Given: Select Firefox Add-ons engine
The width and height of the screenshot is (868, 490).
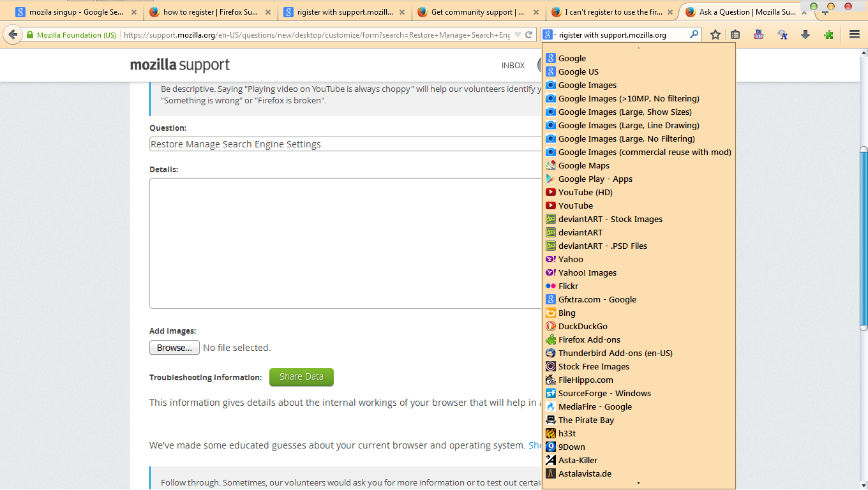Looking at the screenshot, I should point(638,339).
